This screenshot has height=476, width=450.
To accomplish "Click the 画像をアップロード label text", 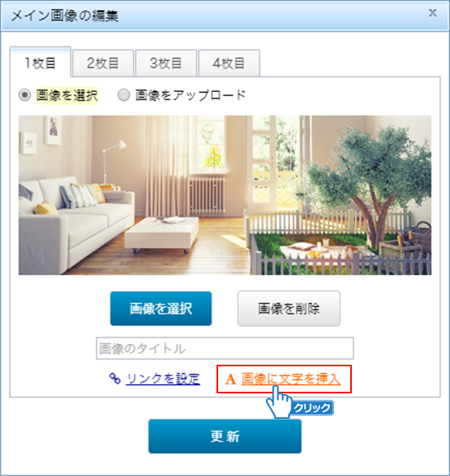I will point(190,95).
